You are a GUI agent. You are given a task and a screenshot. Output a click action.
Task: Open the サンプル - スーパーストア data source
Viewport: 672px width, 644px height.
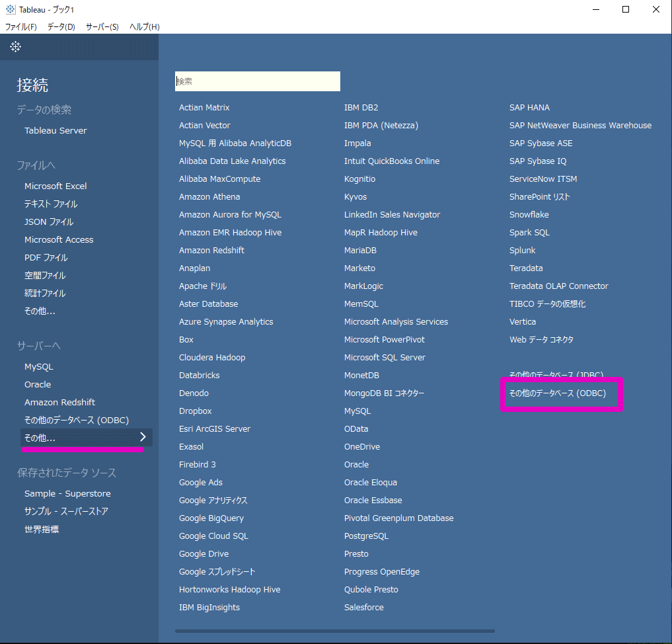tap(67, 512)
